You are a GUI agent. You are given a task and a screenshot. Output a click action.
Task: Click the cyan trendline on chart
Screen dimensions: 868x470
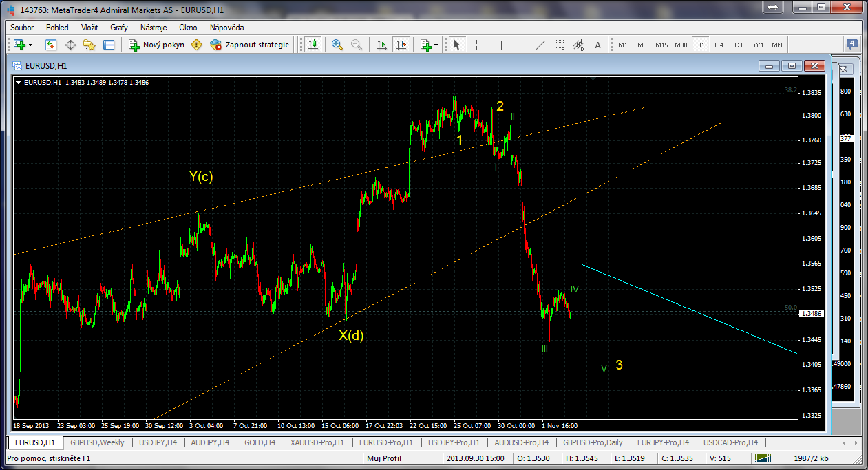click(688, 308)
